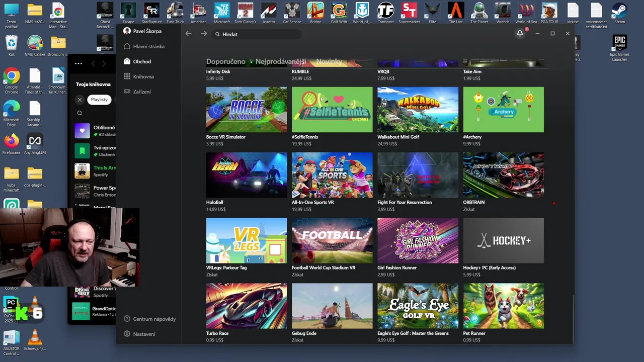Image resolution: width=644 pixels, height=362 pixels.
Task: Click the RUMBLE title text
Action: point(300,71)
